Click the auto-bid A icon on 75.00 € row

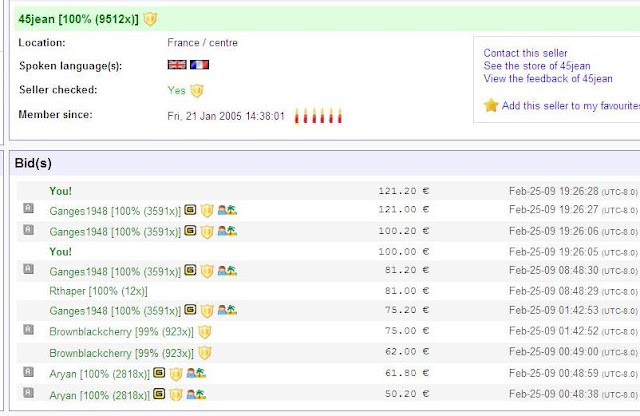click(28, 329)
